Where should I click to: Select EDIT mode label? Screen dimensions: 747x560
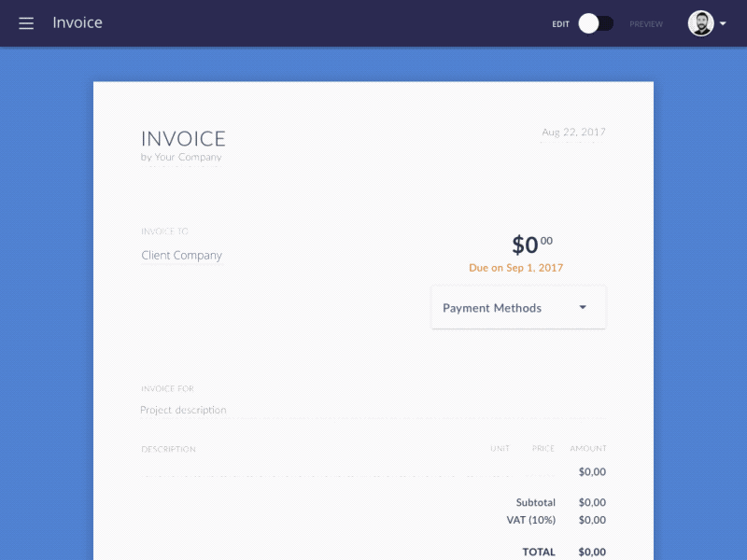pos(560,24)
